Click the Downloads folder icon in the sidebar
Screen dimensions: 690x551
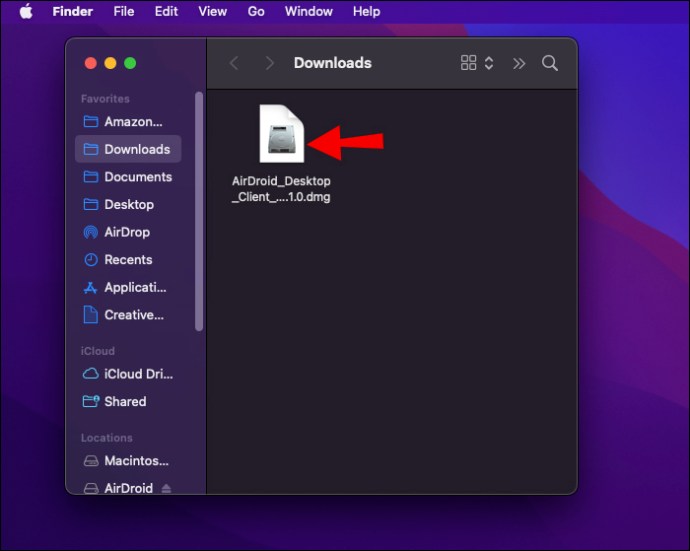click(91, 149)
